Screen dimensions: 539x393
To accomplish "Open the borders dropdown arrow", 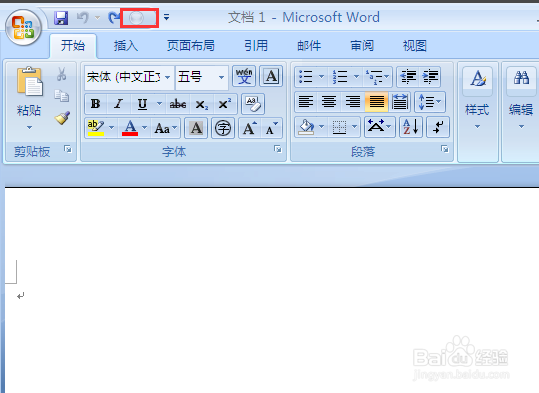I will [x=354, y=127].
